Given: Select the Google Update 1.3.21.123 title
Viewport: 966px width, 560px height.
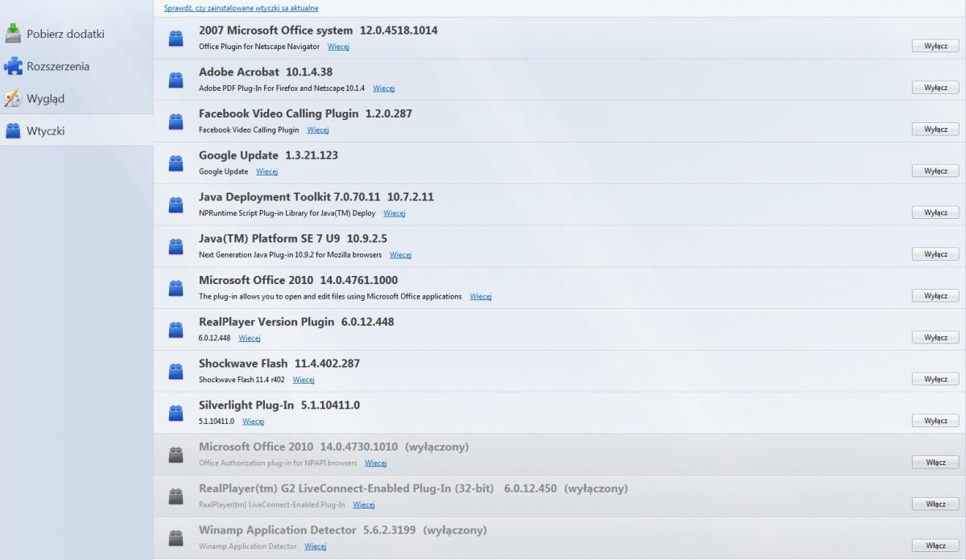Looking at the screenshot, I should (x=270, y=155).
